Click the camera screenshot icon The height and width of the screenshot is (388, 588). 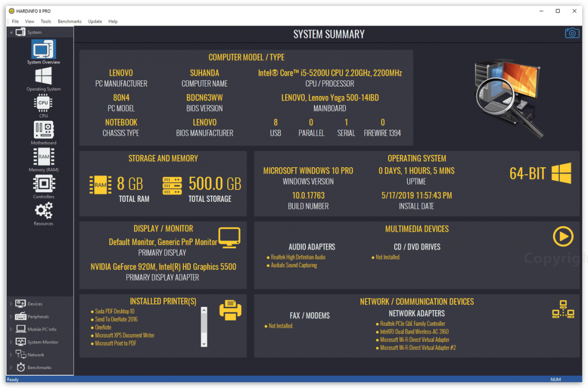coord(572,33)
